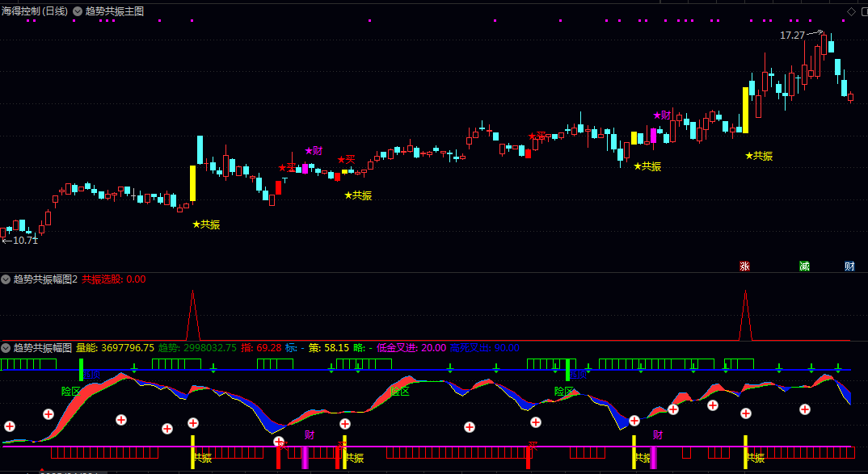
Task: Click the first tall yellow candlestick bar
Action: pyautogui.click(x=192, y=183)
